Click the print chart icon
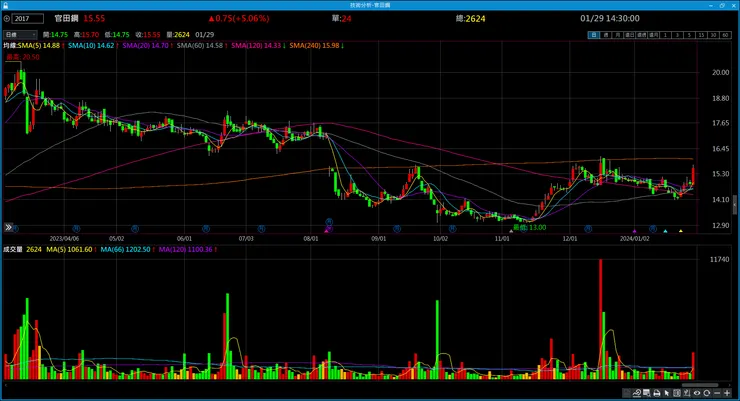 click(x=657, y=393)
